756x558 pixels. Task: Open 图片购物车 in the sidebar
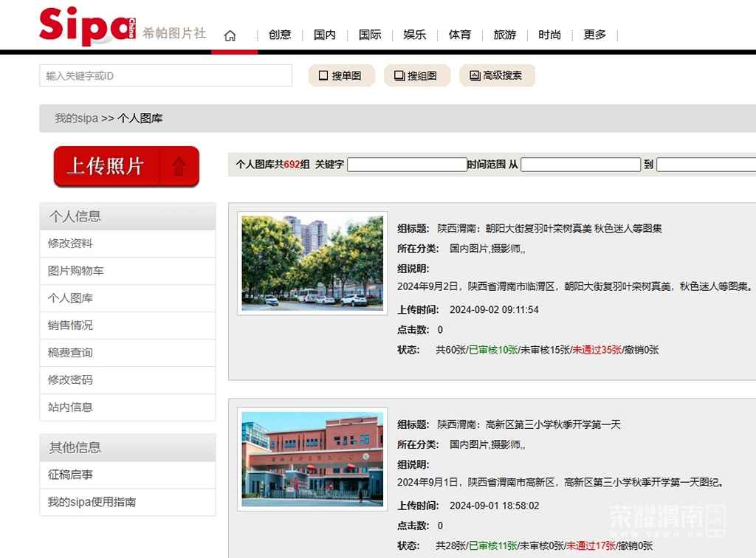76,271
